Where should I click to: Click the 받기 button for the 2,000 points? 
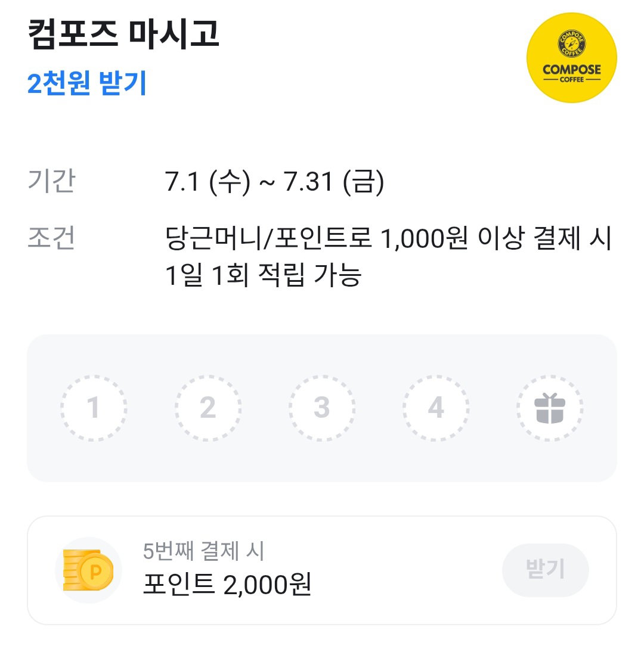pyautogui.click(x=546, y=570)
